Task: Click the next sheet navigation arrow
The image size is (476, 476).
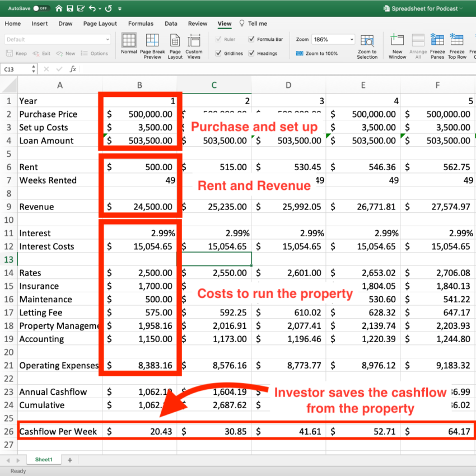Action: pyautogui.click(x=18, y=460)
